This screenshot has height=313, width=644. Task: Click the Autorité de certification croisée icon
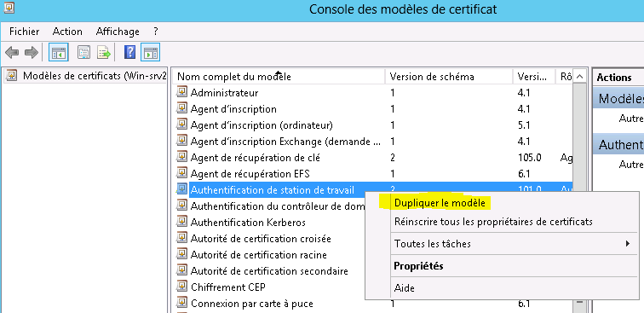tap(182, 238)
